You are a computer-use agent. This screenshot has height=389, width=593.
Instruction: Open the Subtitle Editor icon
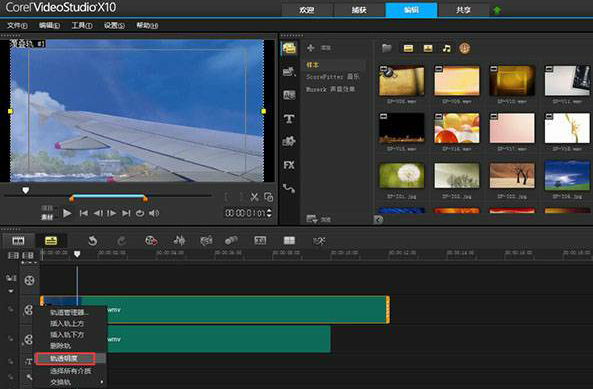260,240
